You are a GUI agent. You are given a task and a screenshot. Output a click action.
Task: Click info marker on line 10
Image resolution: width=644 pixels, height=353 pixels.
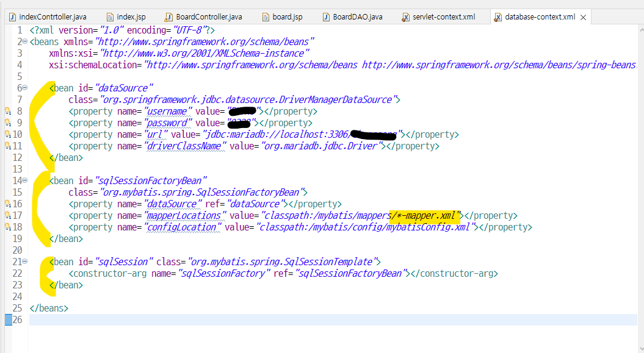pyautogui.click(x=8, y=134)
